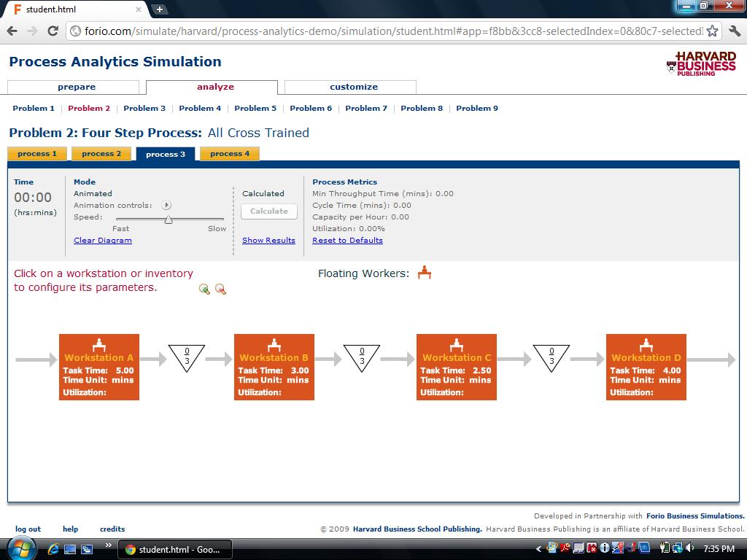Reload the page with refresh icon
The height and width of the screenshot is (560, 747).
[53, 31]
